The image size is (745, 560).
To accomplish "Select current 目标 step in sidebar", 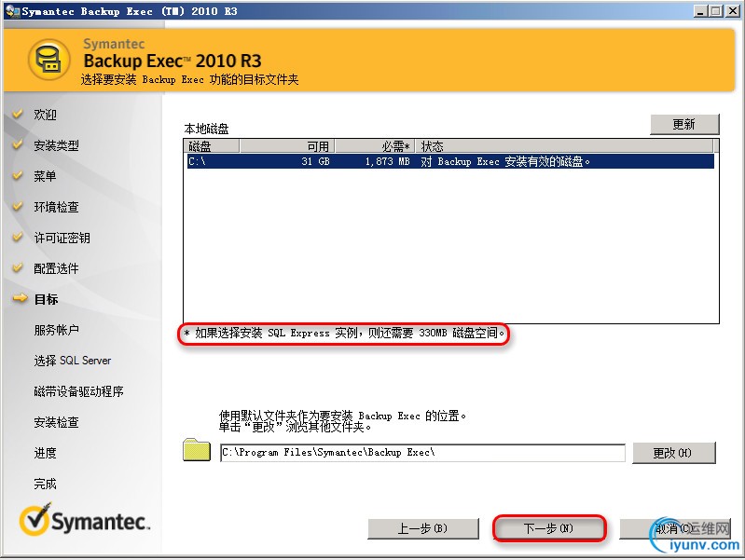I will tap(46, 299).
